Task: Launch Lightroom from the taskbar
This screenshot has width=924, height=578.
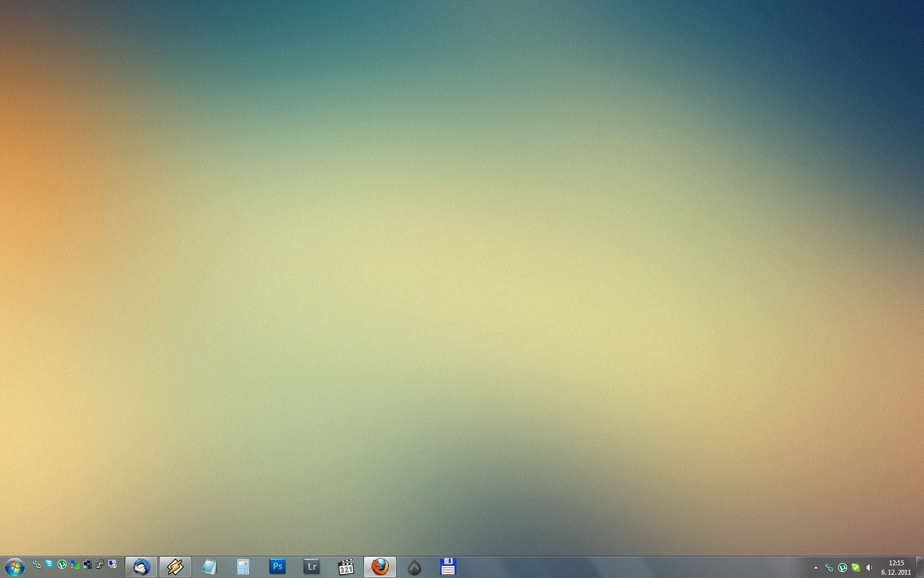Action: click(312, 567)
